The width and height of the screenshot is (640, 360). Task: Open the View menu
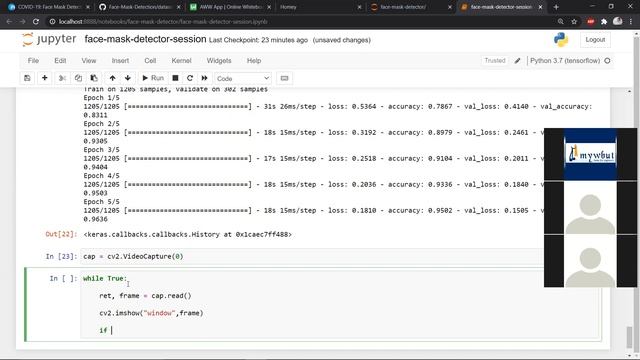point(89,60)
